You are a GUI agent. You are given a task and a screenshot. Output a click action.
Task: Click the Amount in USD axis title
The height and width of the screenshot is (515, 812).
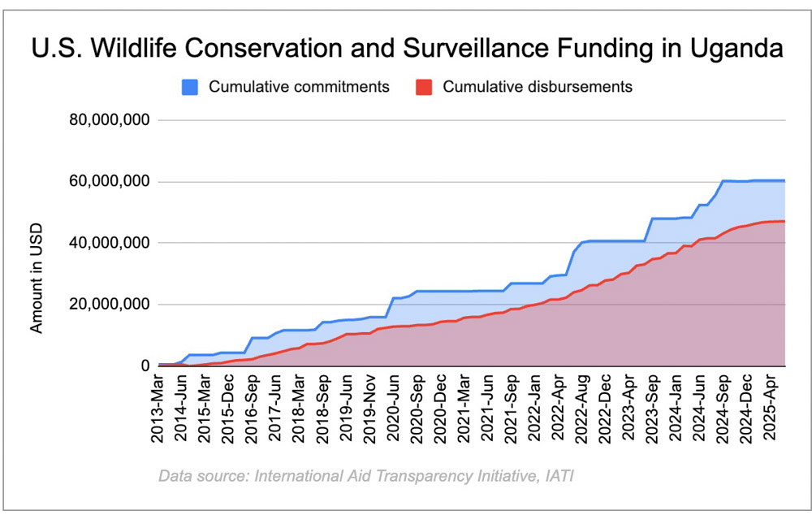[x=36, y=279]
